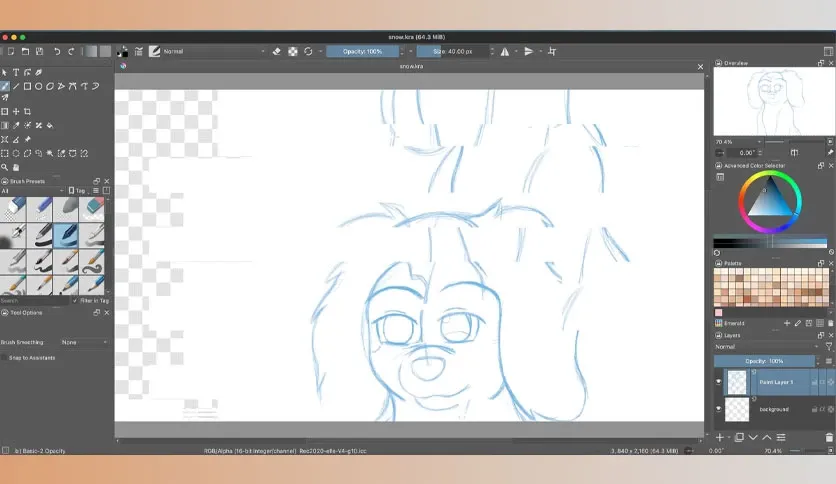Screen dimensions: 836x484
Task: Expand the add layer options arrow
Action: (x=729, y=438)
